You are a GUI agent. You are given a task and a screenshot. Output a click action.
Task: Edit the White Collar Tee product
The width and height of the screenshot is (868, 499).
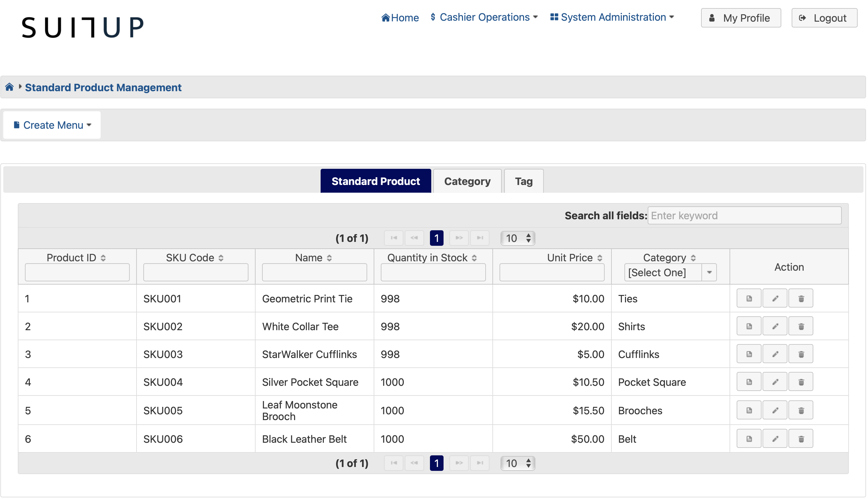(775, 326)
